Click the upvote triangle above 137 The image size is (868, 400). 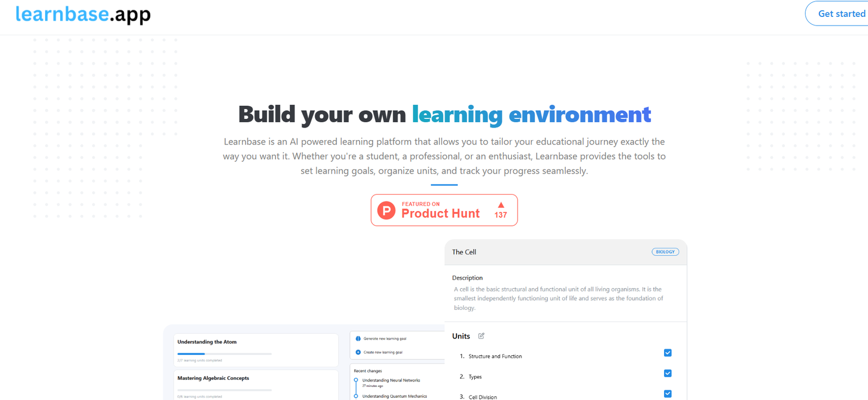tap(501, 205)
